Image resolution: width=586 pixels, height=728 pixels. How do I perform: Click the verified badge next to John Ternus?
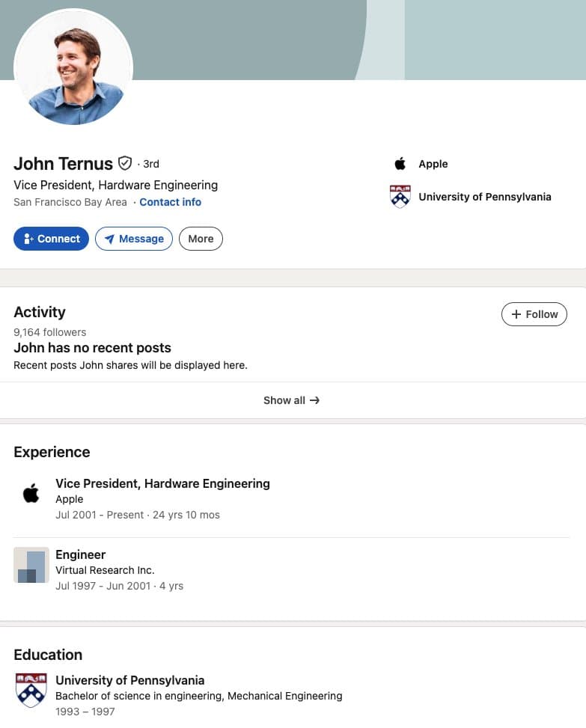[124, 163]
